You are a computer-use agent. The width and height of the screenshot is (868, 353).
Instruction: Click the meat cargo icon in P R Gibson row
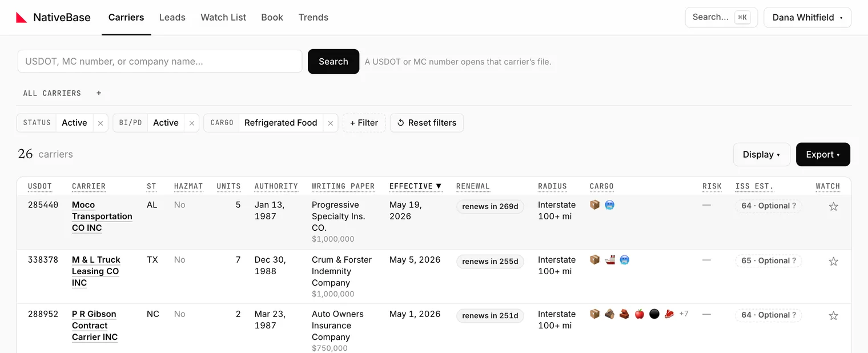tap(669, 314)
